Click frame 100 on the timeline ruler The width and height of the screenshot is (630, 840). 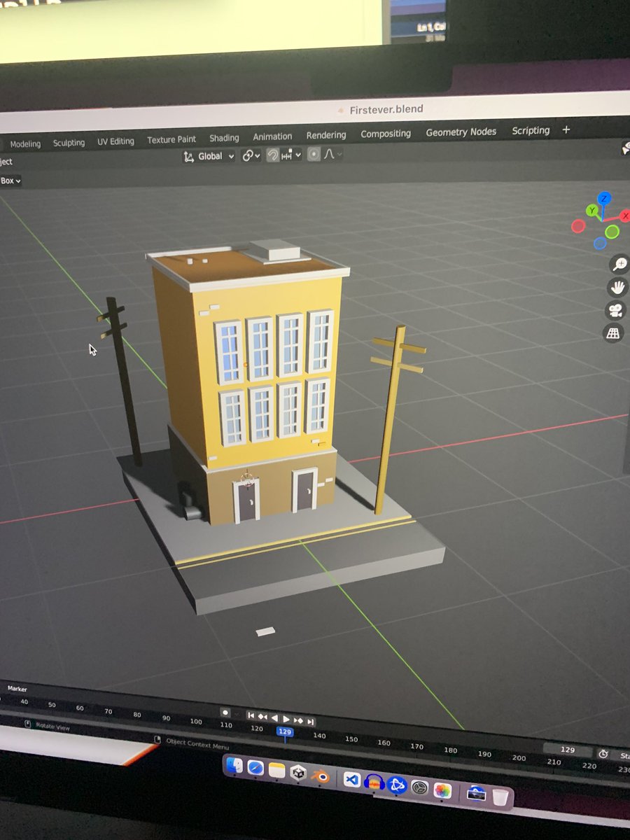(195, 722)
